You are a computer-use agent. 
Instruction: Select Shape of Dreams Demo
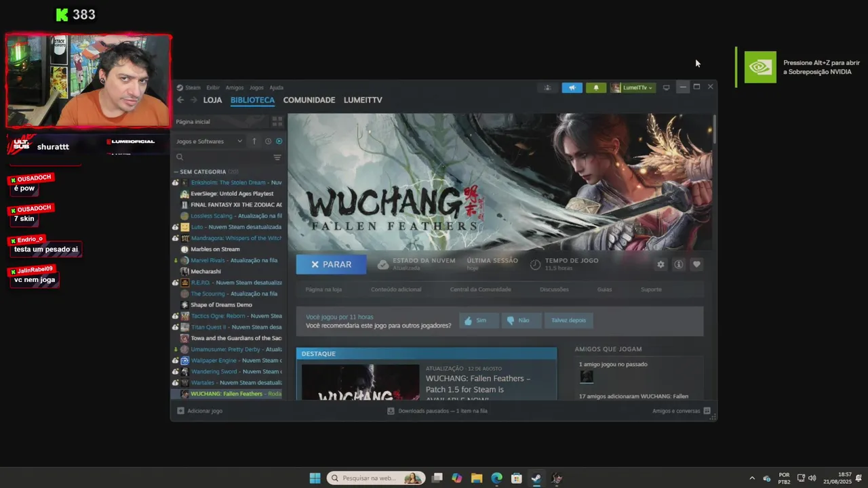coord(228,304)
